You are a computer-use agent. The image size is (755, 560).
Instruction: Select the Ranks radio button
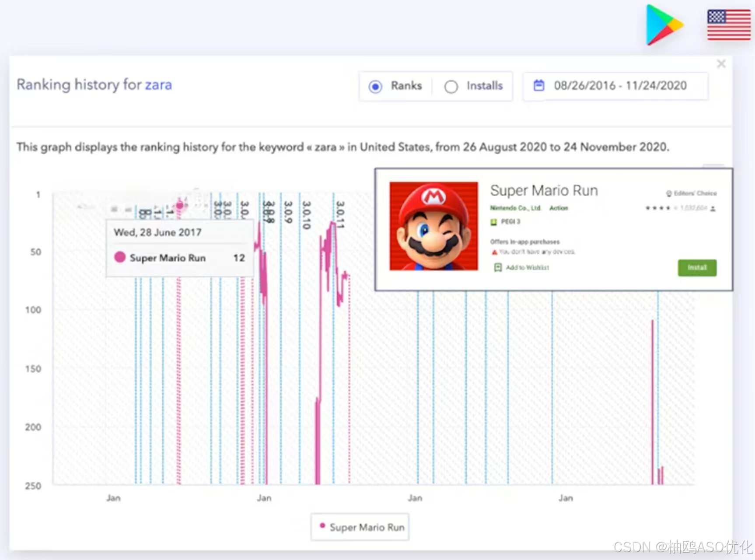[x=375, y=87]
